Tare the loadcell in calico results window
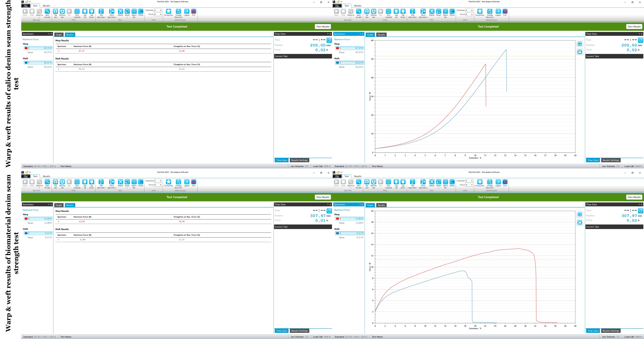 tap(77, 13)
